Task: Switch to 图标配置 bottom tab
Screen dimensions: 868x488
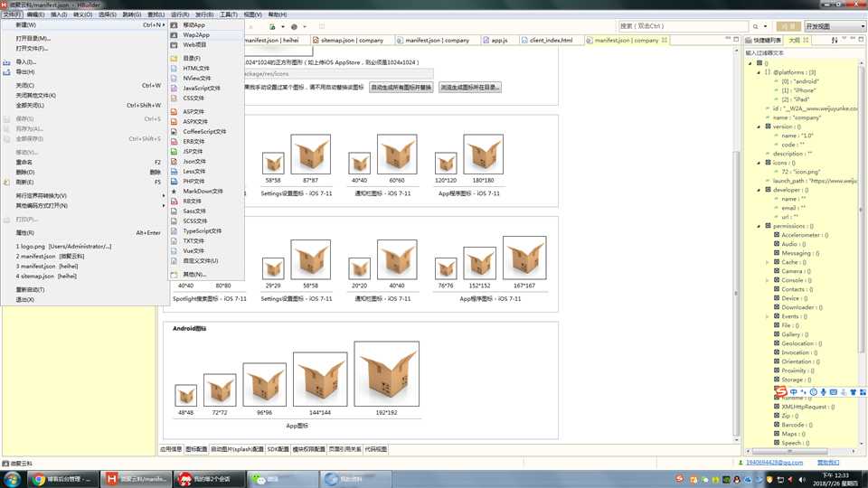Action: (196, 450)
